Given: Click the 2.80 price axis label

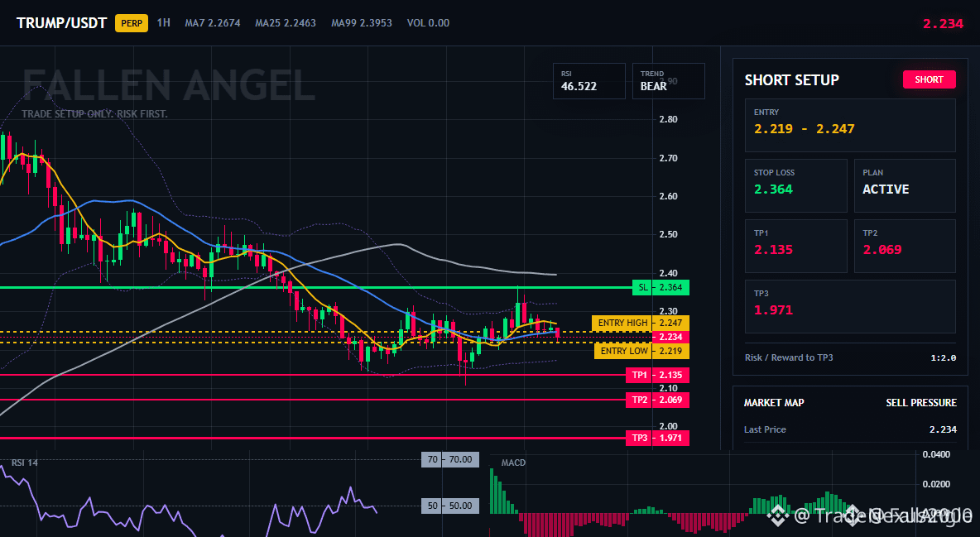Looking at the screenshot, I should coord(668,119).
